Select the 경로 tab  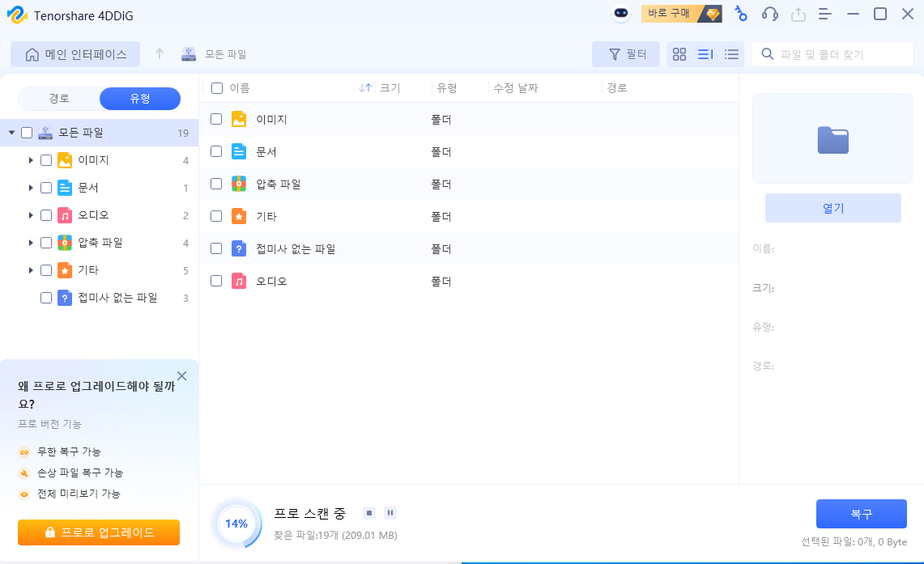tap(59, 99)
